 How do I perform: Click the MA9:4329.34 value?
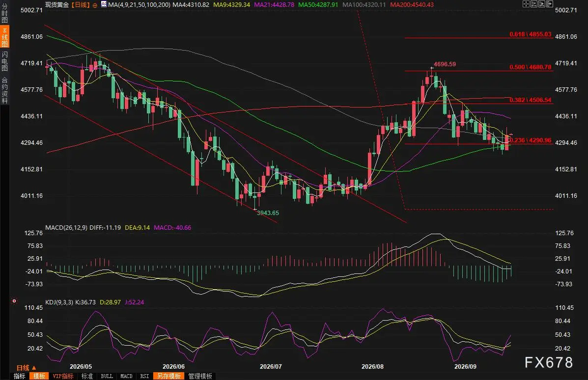click(x=231, y=4)
